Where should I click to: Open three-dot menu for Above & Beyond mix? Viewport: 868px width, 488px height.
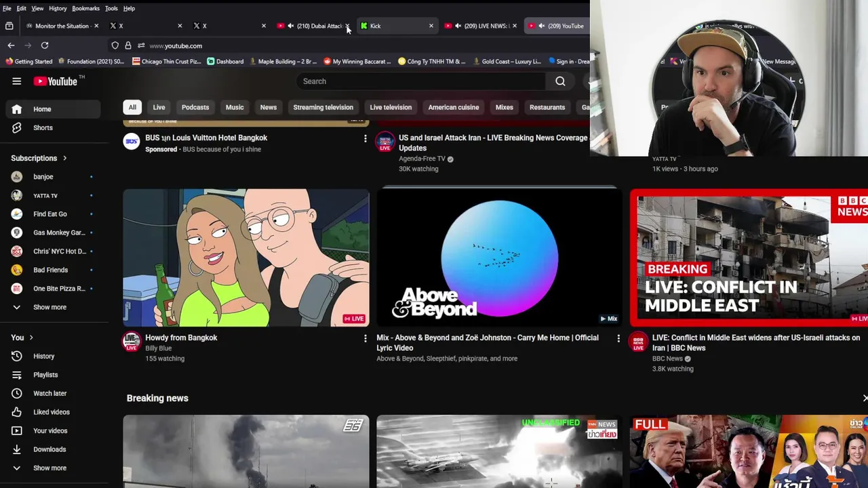tap(618, 338)
